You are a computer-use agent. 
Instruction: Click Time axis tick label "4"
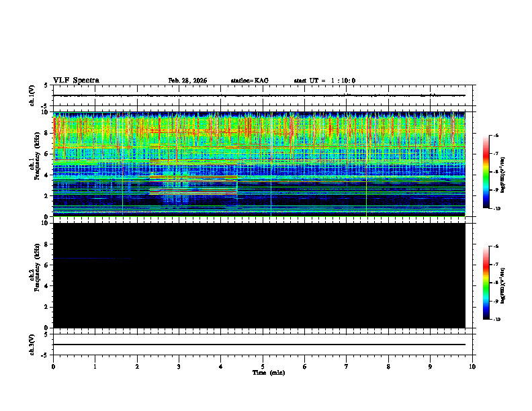click(221, 367)
